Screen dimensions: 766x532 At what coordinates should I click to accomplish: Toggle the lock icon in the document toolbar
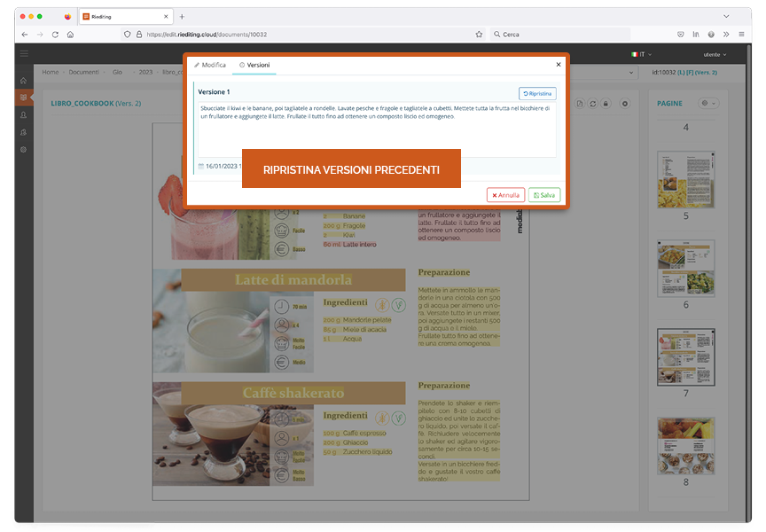point(606,104)
